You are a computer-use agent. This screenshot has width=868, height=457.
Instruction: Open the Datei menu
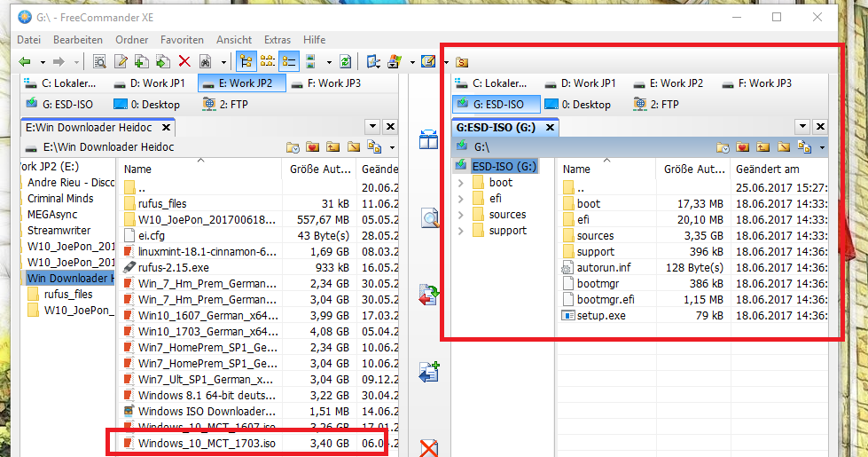pyautogui.click(x=28, y=40)
